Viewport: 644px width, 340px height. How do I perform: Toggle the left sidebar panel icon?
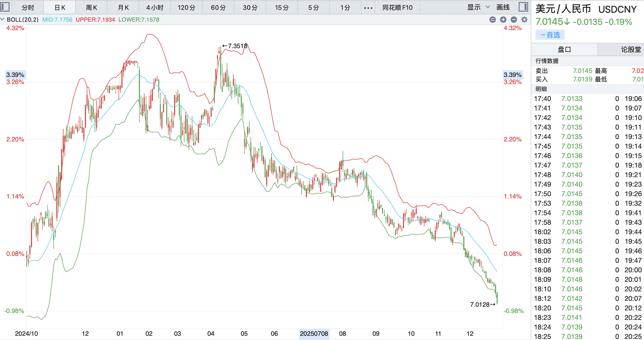[5, 7]
